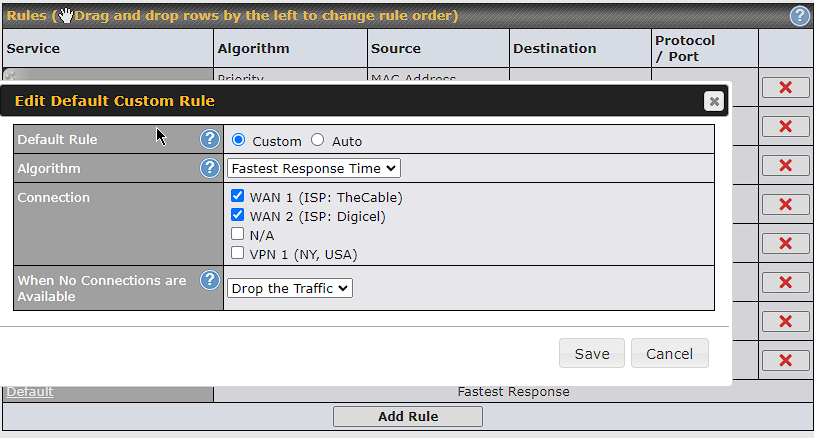Image resolution: width=814 pixels, height=438 pixels.
Task: Uncheck WAN 1 (ISP: TheCable)
Action: click(237, 196)
